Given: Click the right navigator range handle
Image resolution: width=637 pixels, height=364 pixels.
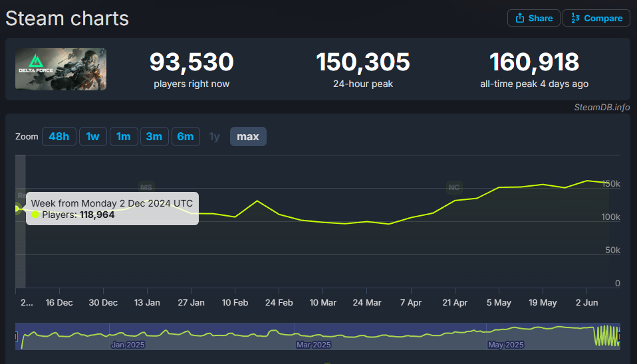Looking at the screenshot, I should (619, 337).
